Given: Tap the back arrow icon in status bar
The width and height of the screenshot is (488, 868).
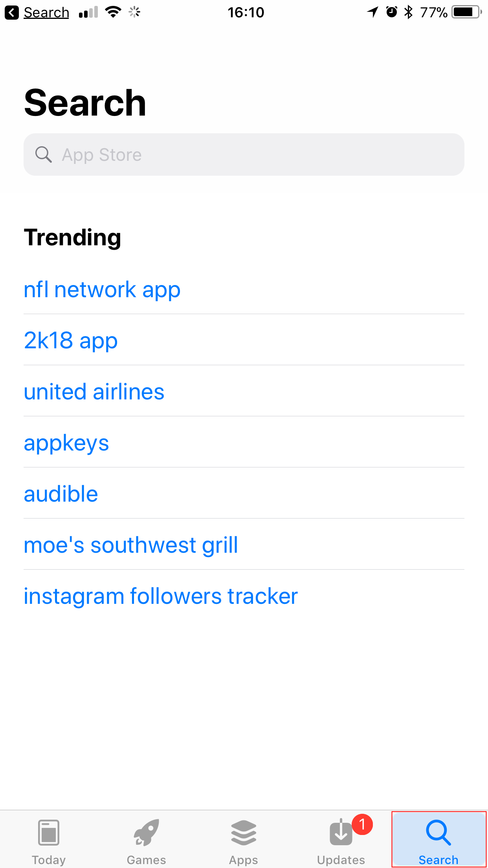Looking at the screenshot, I should tap(12, 13).
